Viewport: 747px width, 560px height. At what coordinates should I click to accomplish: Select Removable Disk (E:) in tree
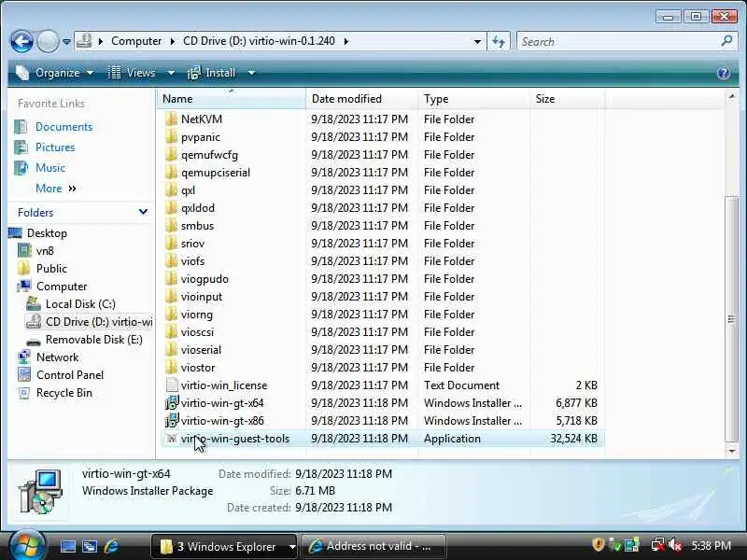[x=93, y=340]
